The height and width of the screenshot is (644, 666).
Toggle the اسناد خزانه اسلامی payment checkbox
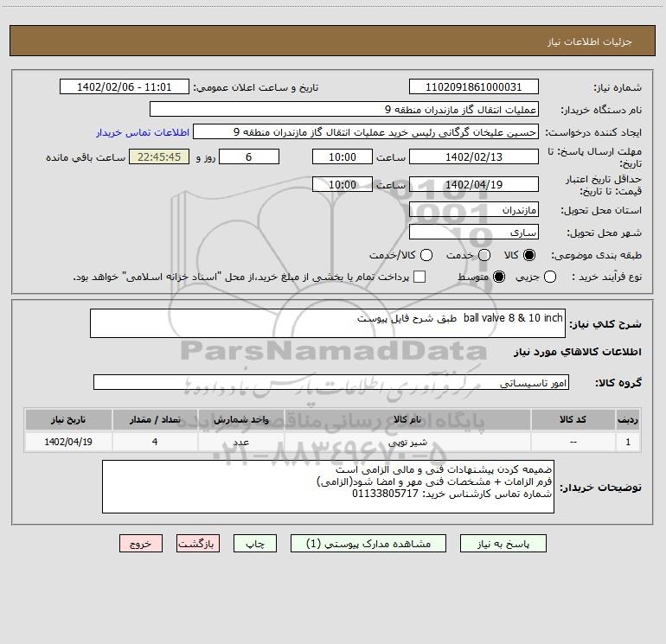tap(419, 277)
